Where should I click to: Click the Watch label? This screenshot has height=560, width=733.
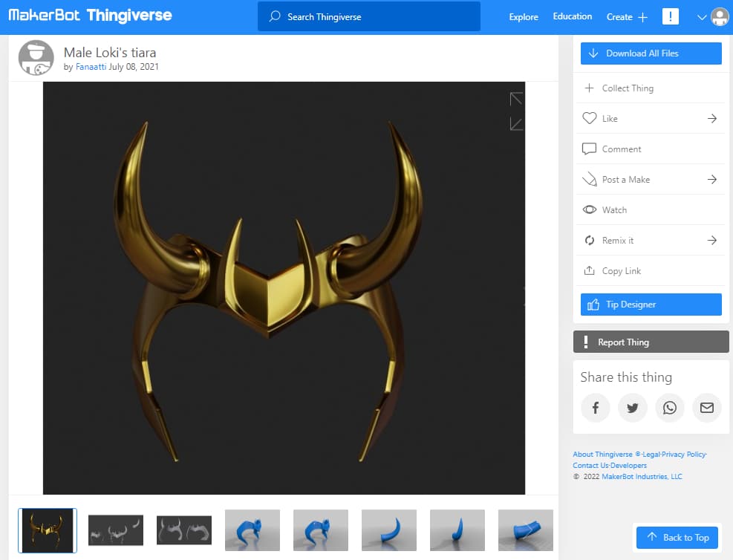pos(614,210)
